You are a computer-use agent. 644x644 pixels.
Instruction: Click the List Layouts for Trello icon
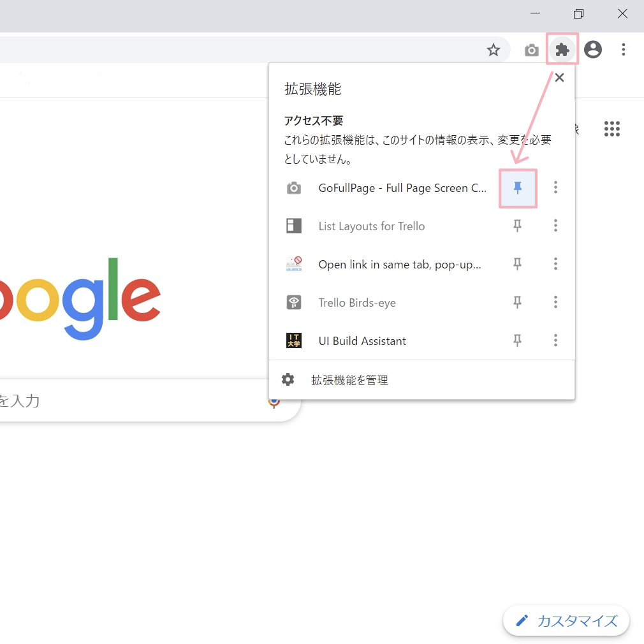(294, 226)
